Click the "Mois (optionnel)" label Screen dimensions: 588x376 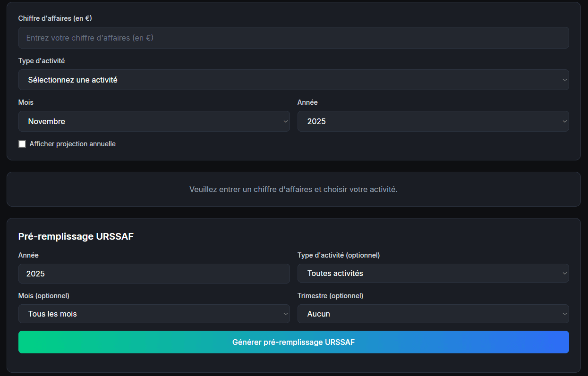[43, 295]
